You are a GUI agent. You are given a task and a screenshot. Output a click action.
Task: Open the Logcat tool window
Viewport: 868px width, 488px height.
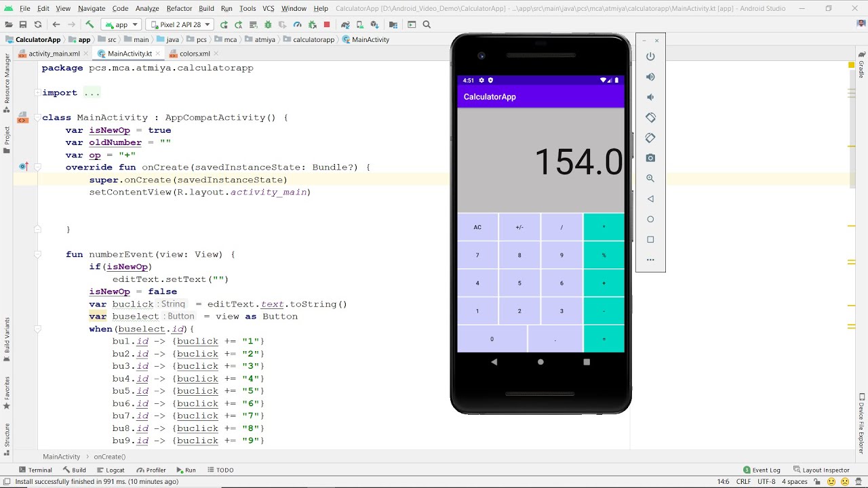click(111, 470)
